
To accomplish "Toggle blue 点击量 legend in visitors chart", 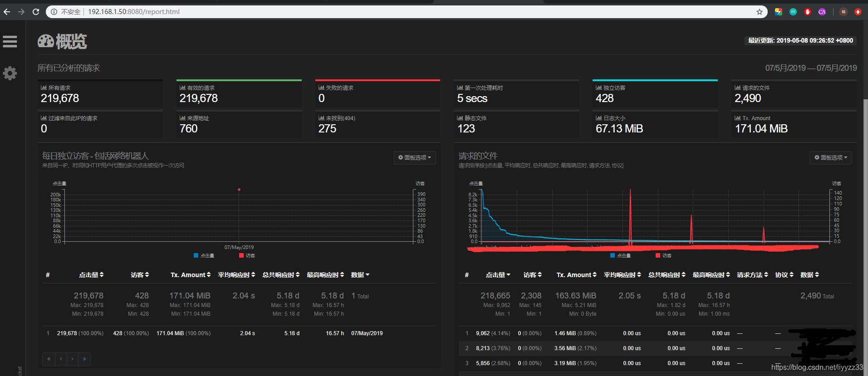I will click(x=204, y=256).
